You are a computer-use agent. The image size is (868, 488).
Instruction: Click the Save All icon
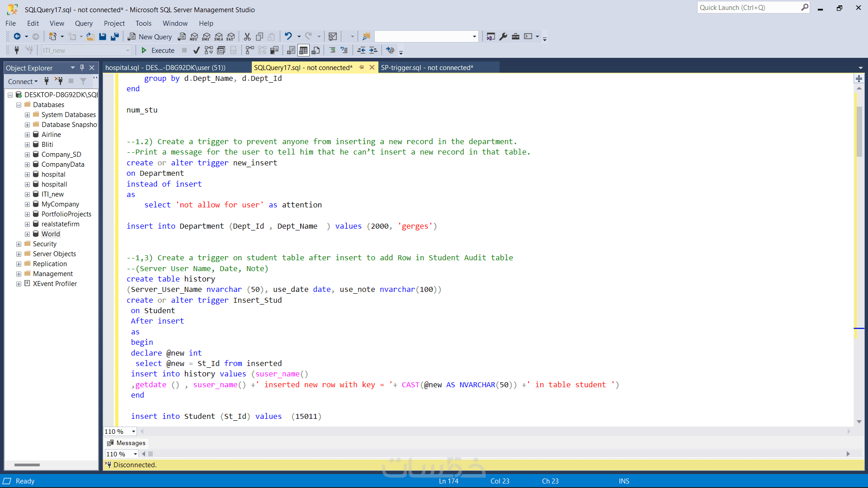(115, 37)
